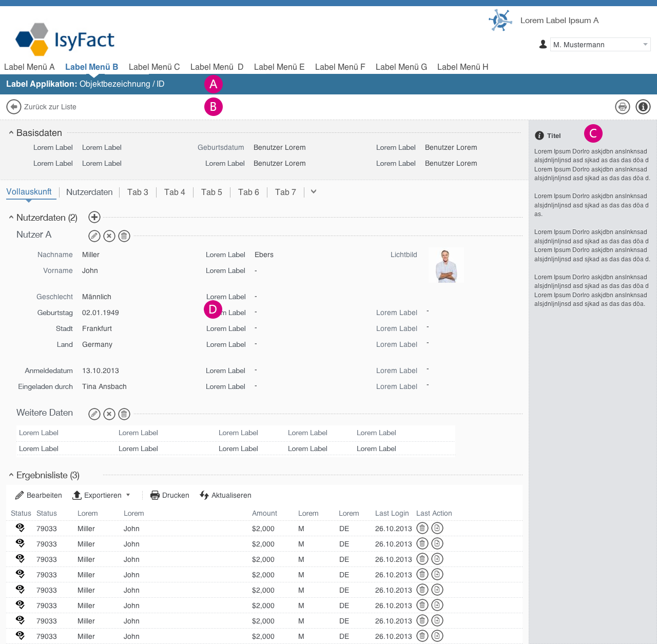
Task: Click trash icon in first result row
Action: [x=422, y=528]
